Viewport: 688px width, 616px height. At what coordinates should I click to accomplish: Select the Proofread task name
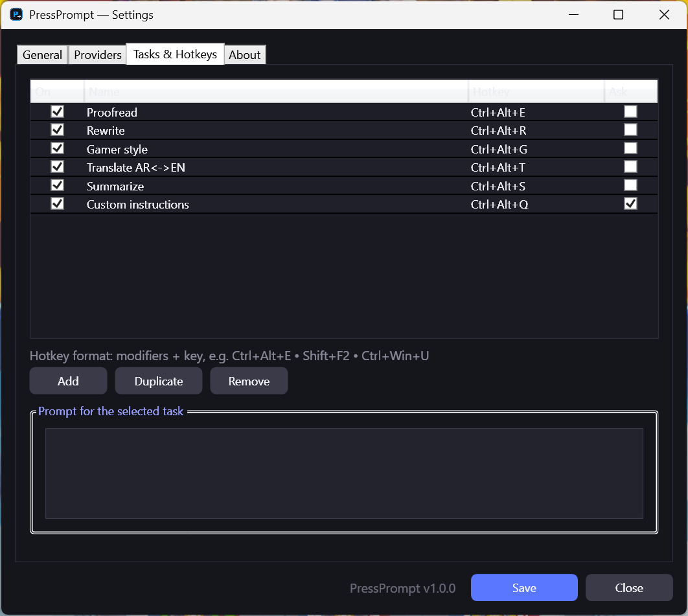(112, 112)
